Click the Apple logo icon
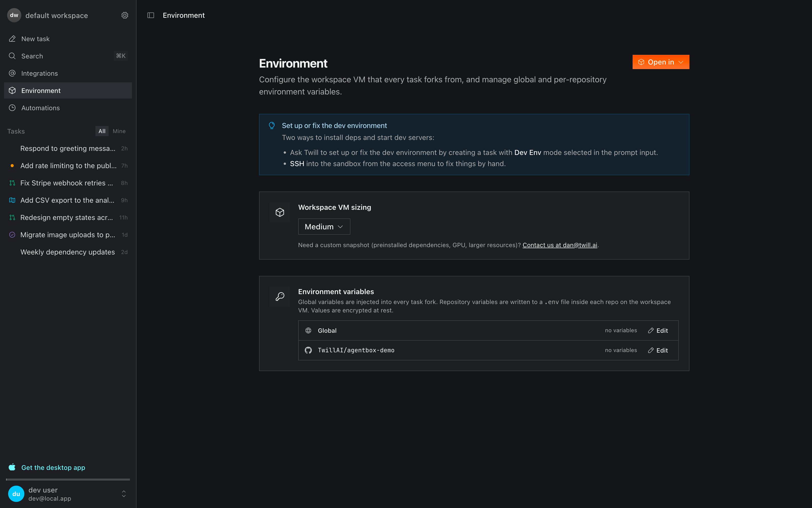The image size is (812, 508). point(12,467)
